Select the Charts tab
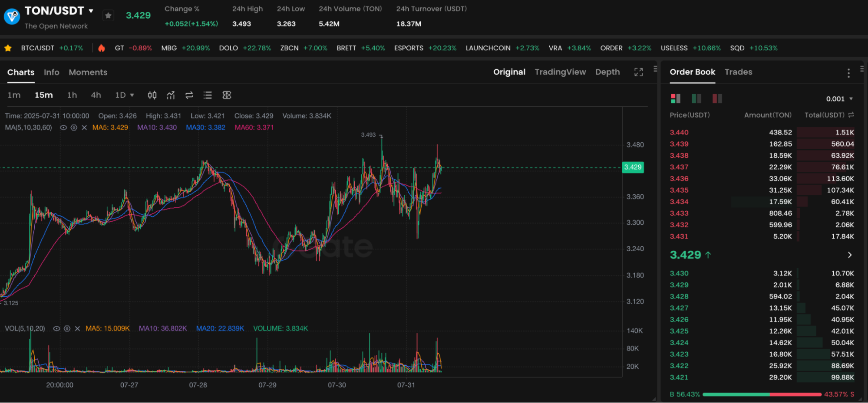This screenshot has height=403, width=868. [x=21, y=72]
